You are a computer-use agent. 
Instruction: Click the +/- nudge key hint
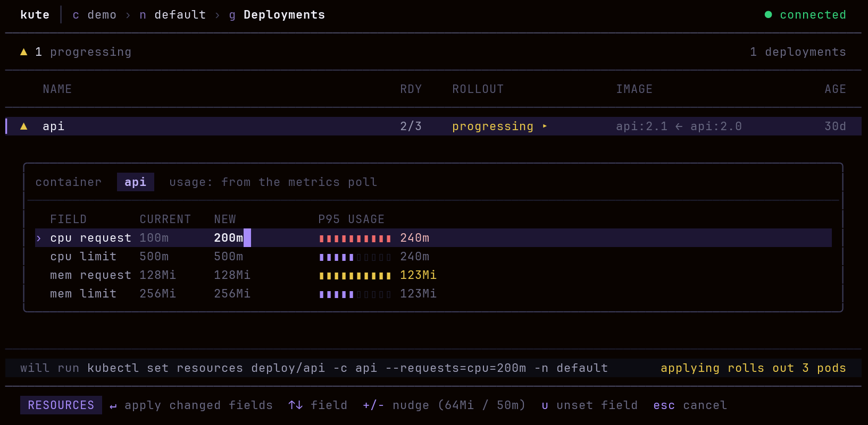[x=373, y=405]
